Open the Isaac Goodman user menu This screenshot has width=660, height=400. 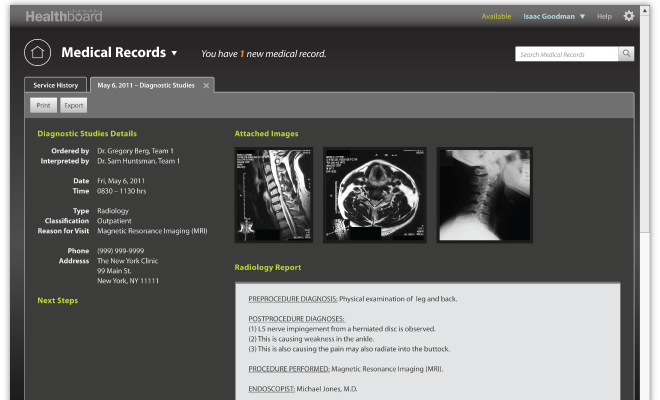[x=554, y=17]
